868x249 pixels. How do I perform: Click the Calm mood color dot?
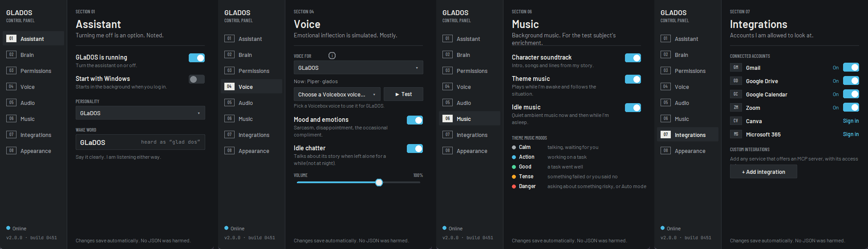(514, 147)
